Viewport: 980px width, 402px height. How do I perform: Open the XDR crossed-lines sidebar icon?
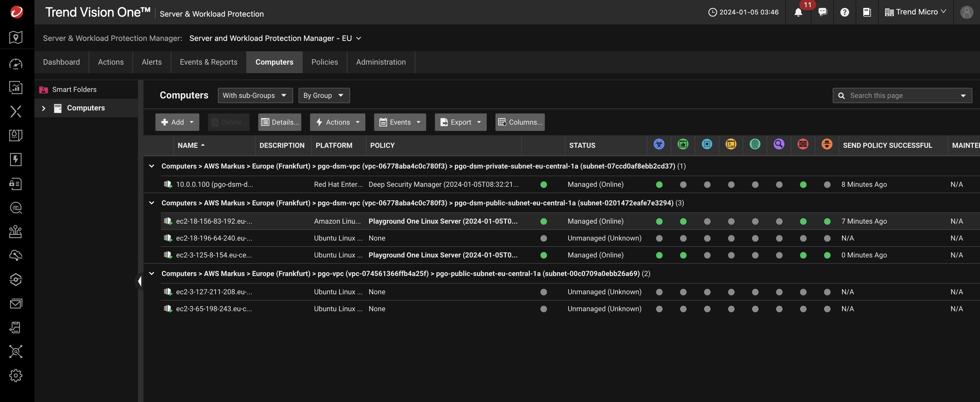[x=16, y=112]
